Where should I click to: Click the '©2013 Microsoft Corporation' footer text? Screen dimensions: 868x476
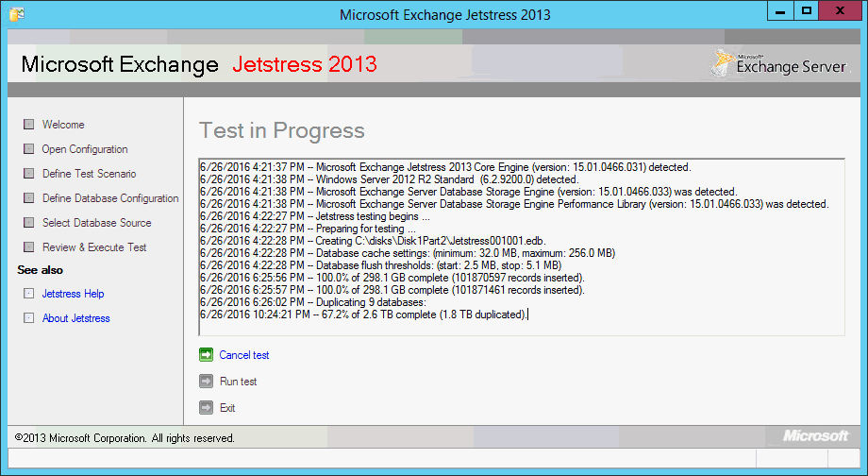tap(125, 438)
